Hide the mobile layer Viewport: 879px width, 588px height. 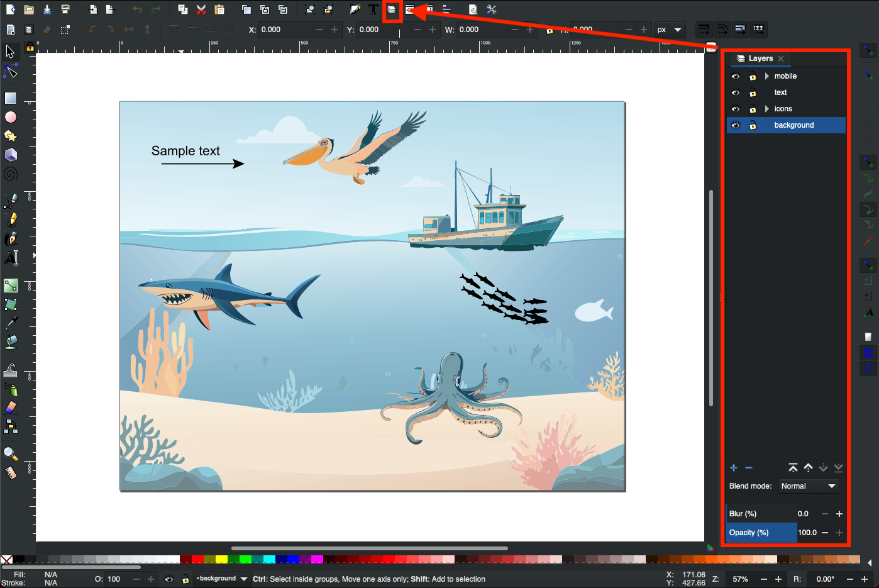[735, 76]
